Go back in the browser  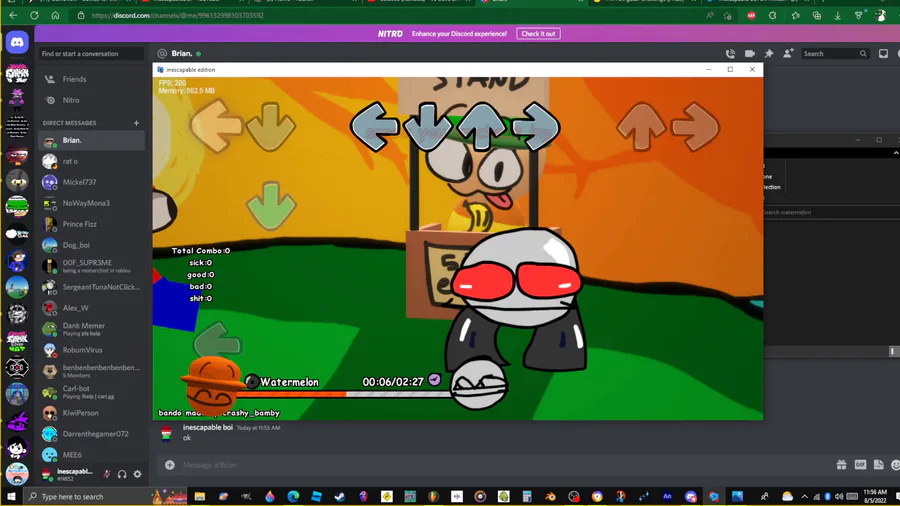(x=13, y=15)
